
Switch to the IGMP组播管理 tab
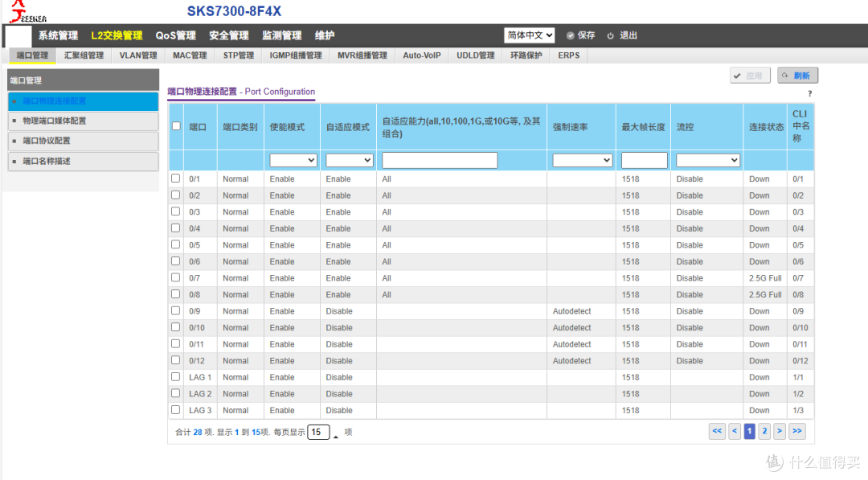pyautogui.click(x=296, y=55)
